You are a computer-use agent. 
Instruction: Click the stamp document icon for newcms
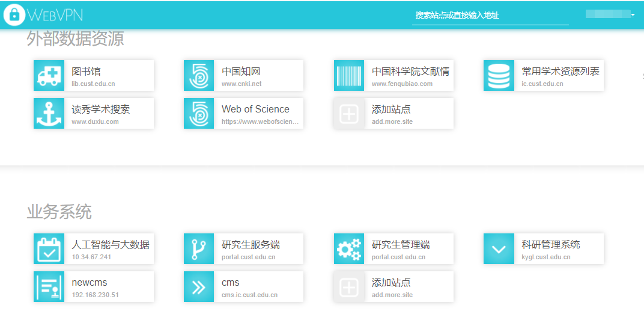(49, 287)
